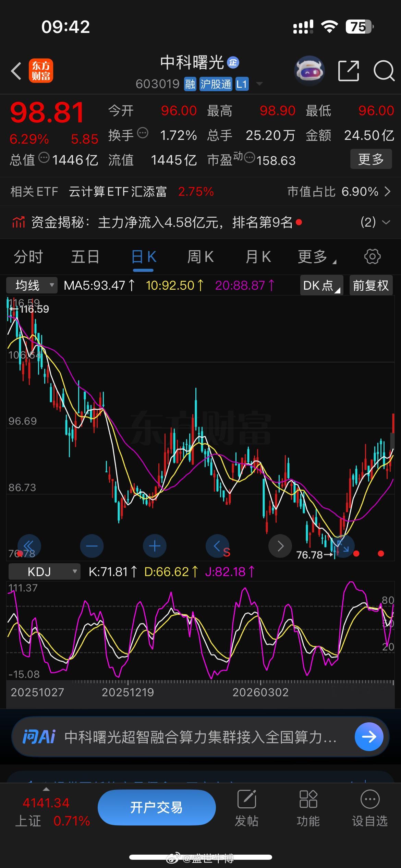Tap the info icon beside 换手
This screenshot has height=868, width=401.
(143, 133)
